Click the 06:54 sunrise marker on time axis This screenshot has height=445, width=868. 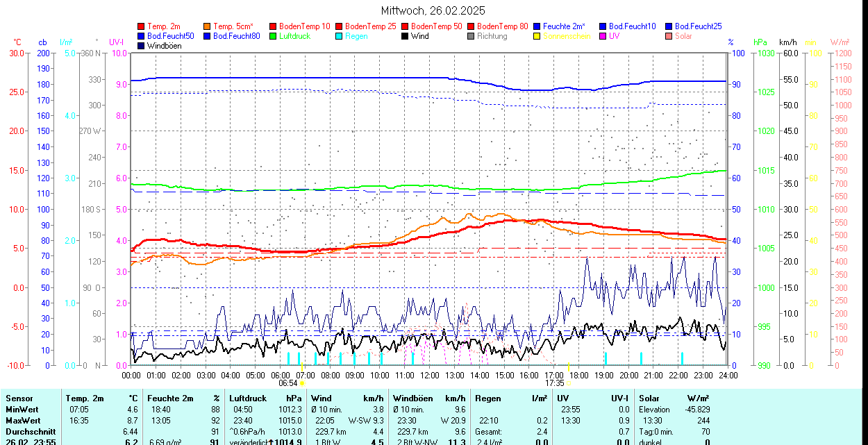coord(289,383)
